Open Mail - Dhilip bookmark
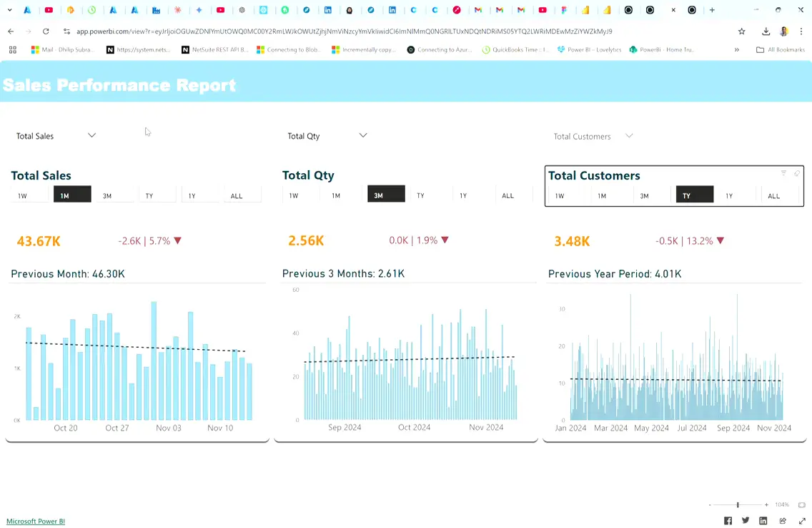812x528 pixels. click(x=63, y=50)
